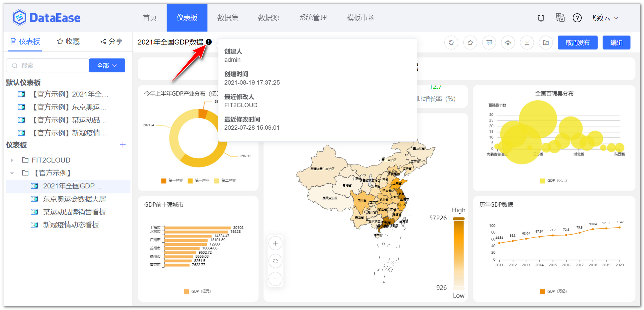The width and height of the screenshot is (644, 310).
Task: Click the download export icon button
Action: click(527, 43)
